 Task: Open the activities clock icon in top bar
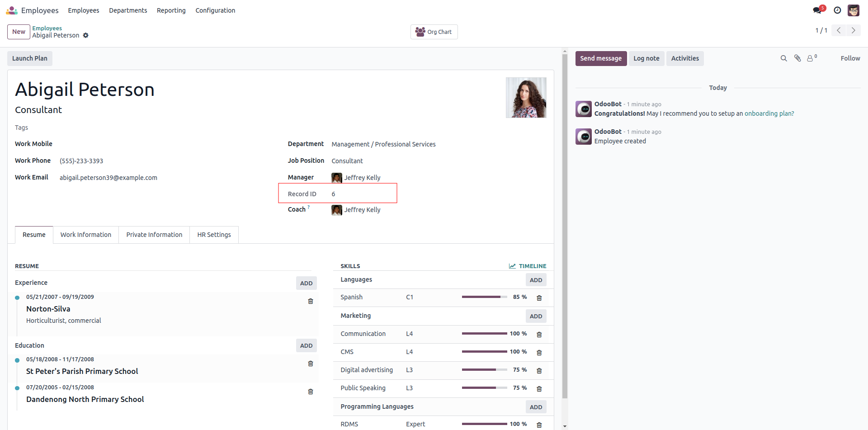(837, 10)
